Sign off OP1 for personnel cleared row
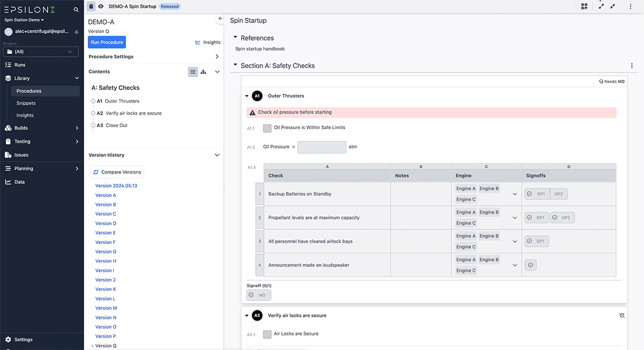This screenshot has width=644, height=350. pos(537,241)
